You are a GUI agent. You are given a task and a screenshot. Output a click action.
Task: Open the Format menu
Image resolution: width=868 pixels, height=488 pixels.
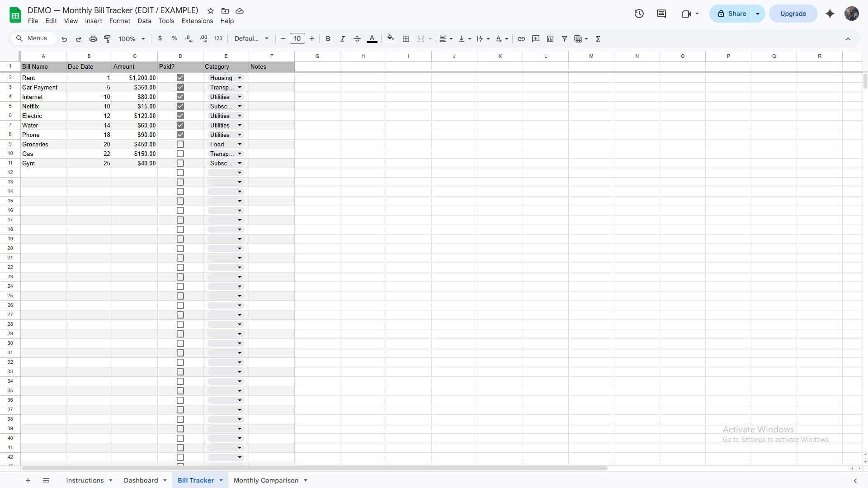120,21
